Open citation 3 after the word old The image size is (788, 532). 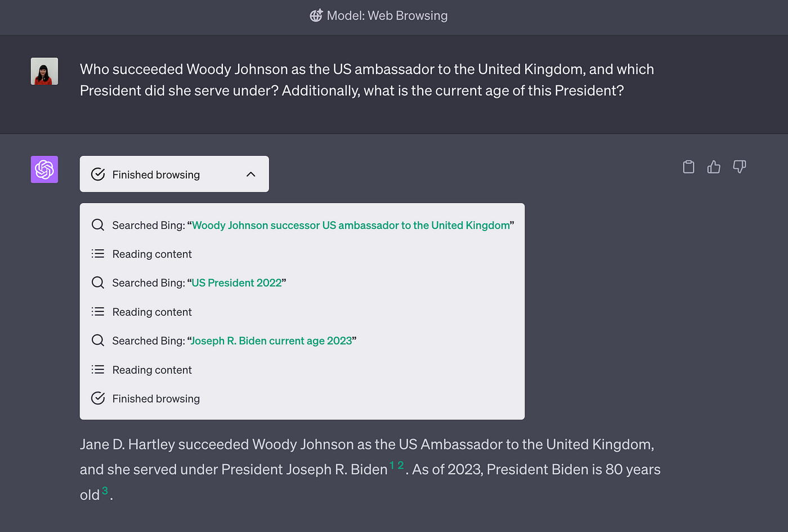105,491
